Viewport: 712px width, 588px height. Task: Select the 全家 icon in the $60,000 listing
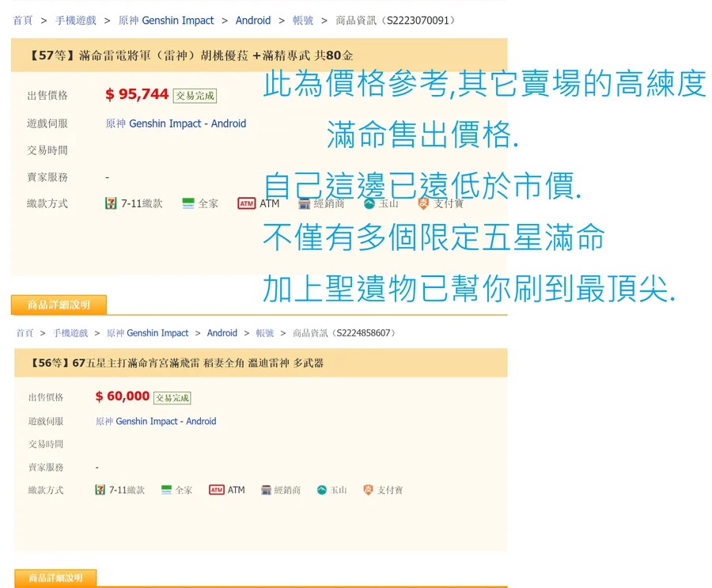[167, 490]
